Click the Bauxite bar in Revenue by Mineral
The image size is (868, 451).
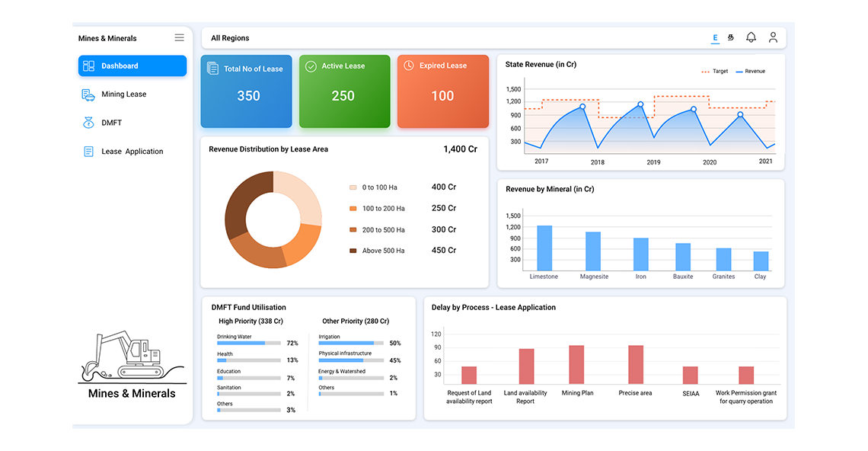tap(682, 257)
